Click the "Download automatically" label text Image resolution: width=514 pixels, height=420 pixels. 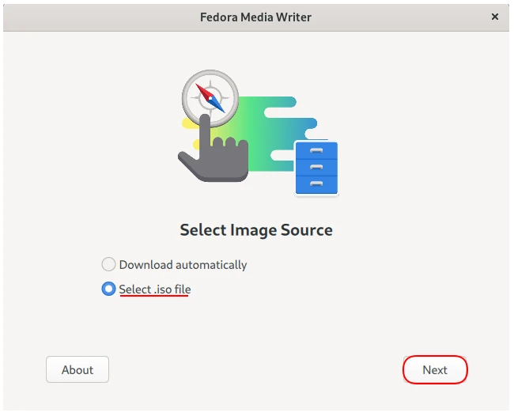click(x=183, y=265)
